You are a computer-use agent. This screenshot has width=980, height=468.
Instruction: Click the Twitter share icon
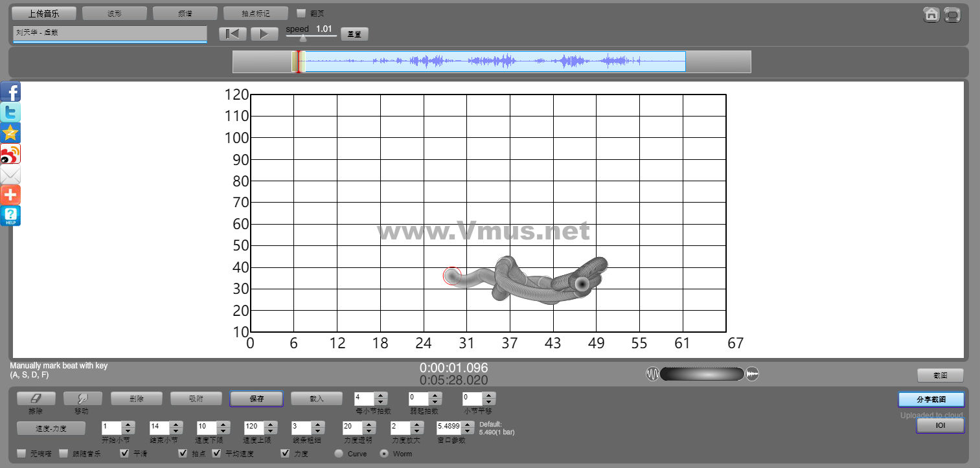click(x=10, y=113)
